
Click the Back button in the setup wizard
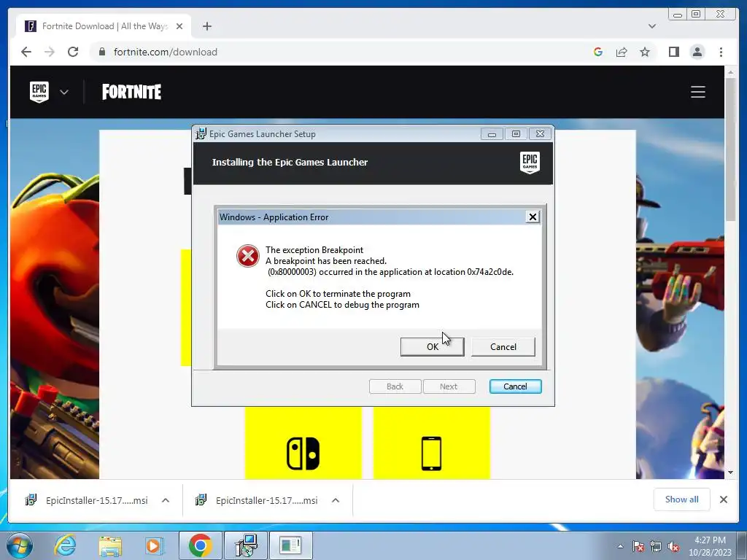click(x=395, y=386)
